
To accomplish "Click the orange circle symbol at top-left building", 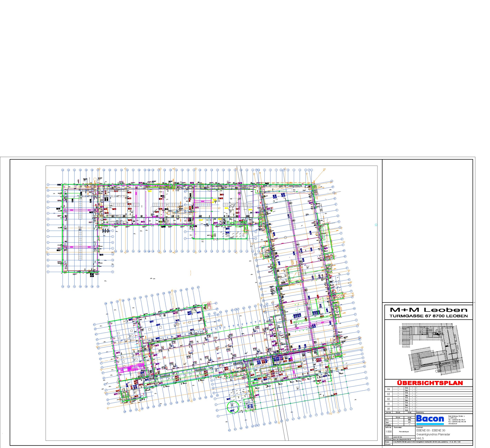I will click(95, 179).
